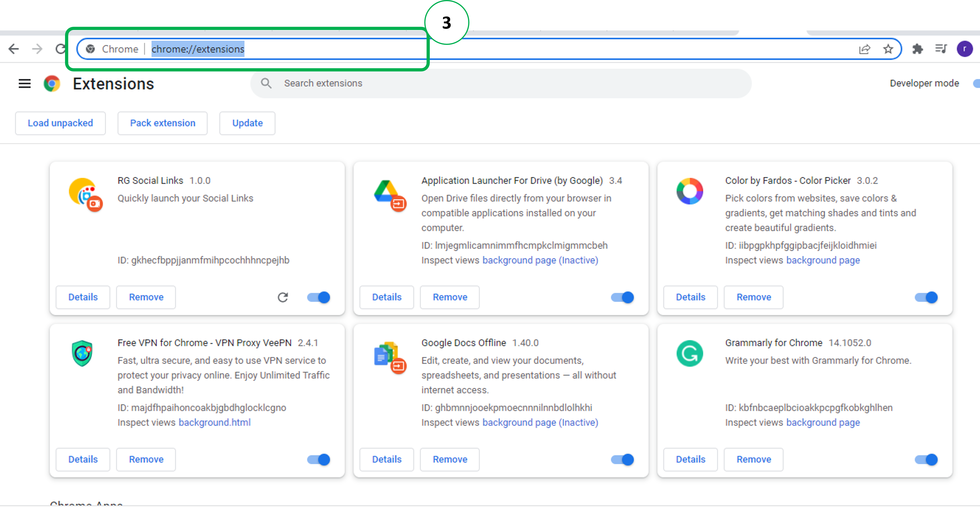Click the share page icon
This screenshot has width=980, height=509.
[864, 49]
